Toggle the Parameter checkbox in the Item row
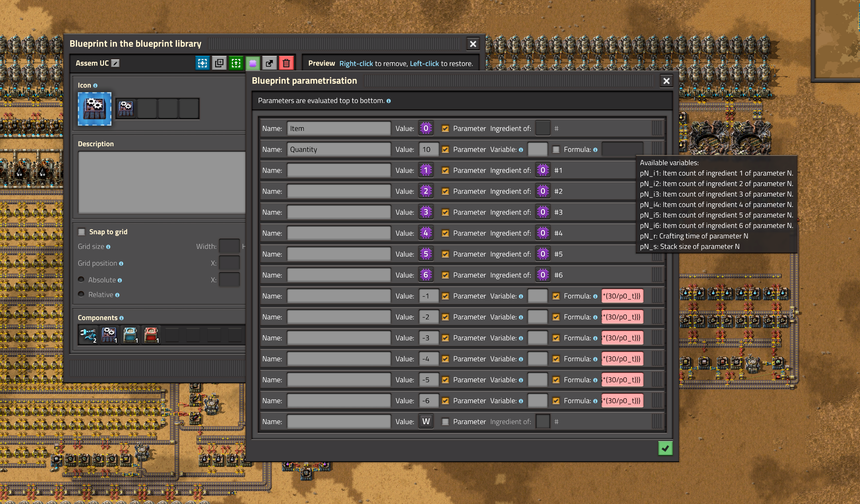Image resolution: width=860 pixels, height=504 pixels. pyautogui.click(x=445, y=128)
